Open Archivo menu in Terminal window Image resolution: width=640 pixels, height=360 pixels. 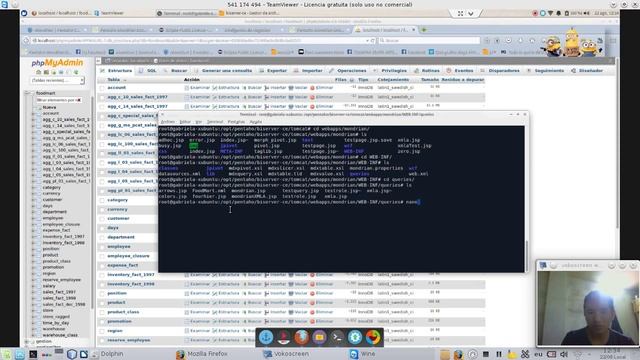pos(167,122)
